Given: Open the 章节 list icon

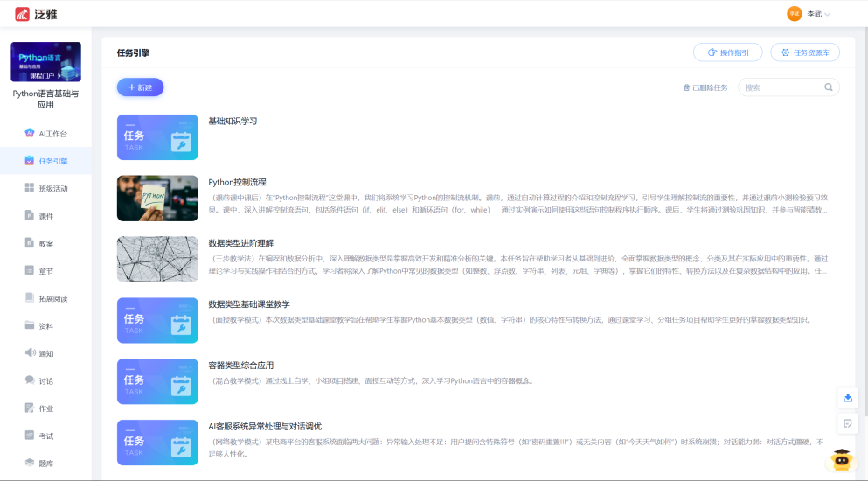Looking at the screenshot, I should pos(30,270).
